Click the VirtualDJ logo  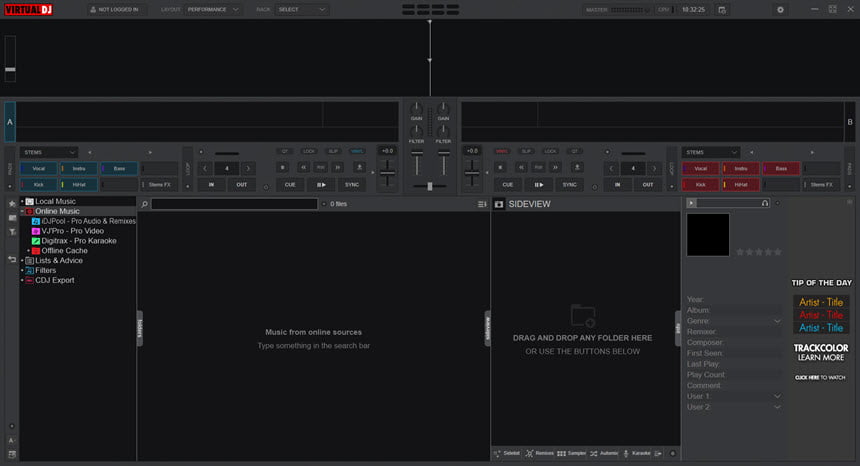point(29,9)
